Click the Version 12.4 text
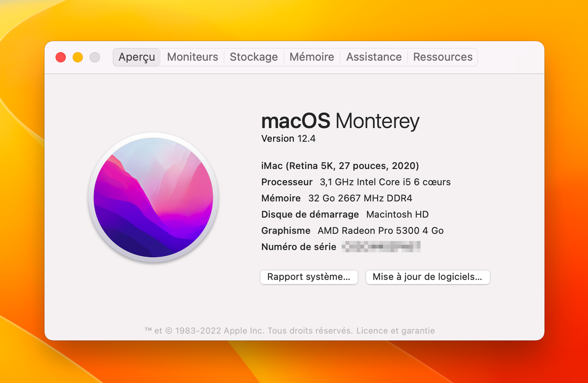 [288, 139]
